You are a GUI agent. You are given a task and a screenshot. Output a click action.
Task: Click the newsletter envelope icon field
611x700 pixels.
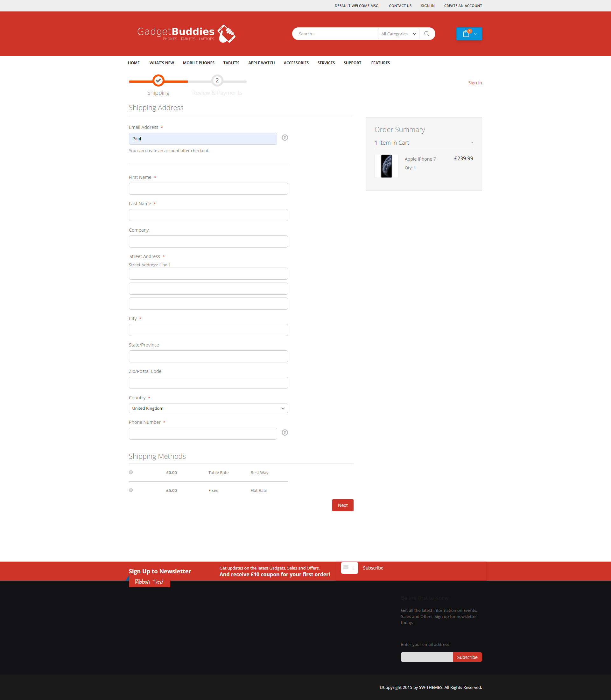pos(349,568)
